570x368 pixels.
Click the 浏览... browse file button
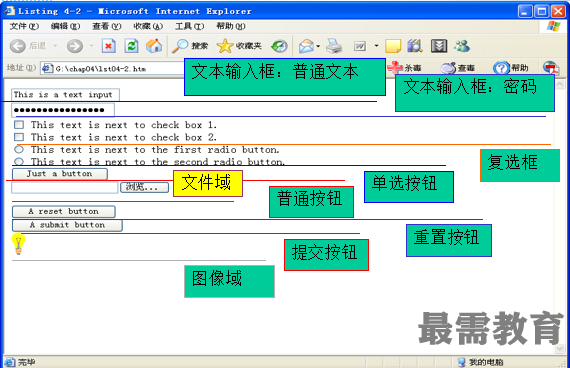coord(144,187)
